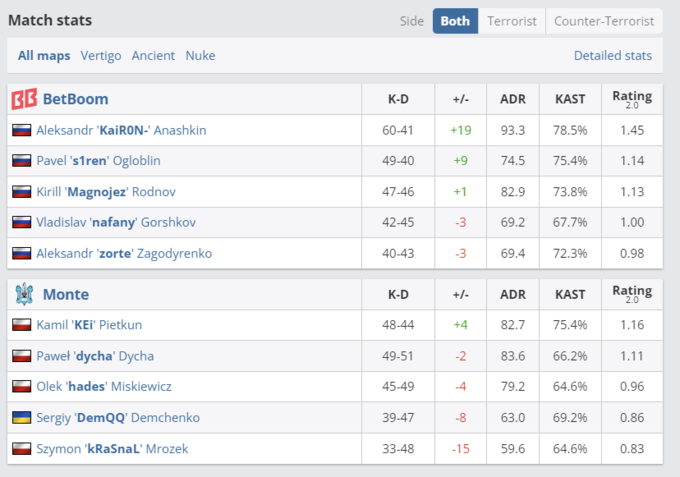This screenshot has height=477, width=680.
Task: Click the BetBoom team logo icon
Action: pyautogui.click(x=24, y=99)
